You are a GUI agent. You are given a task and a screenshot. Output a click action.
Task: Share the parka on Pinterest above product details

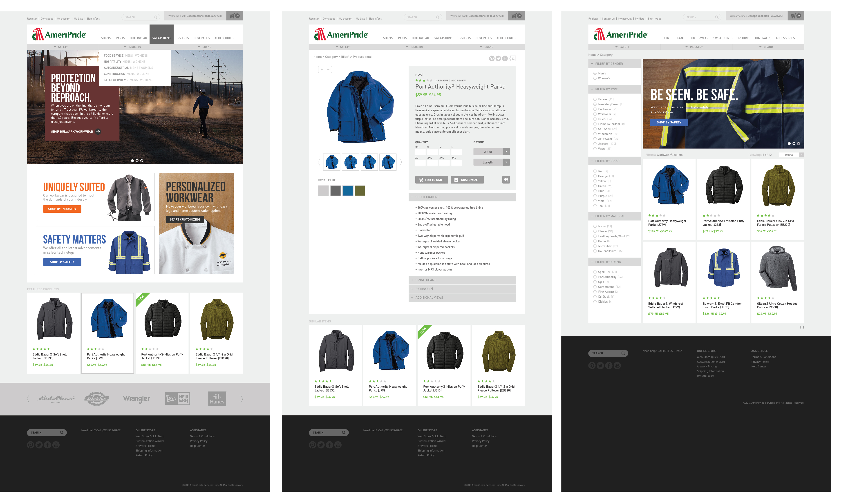click(492, 58)
